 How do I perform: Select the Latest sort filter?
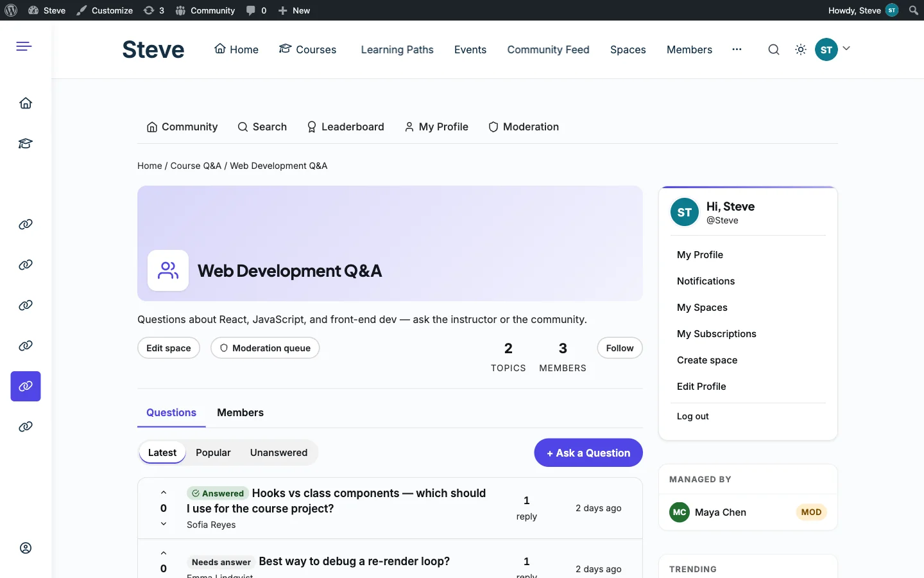pos(162,453)
